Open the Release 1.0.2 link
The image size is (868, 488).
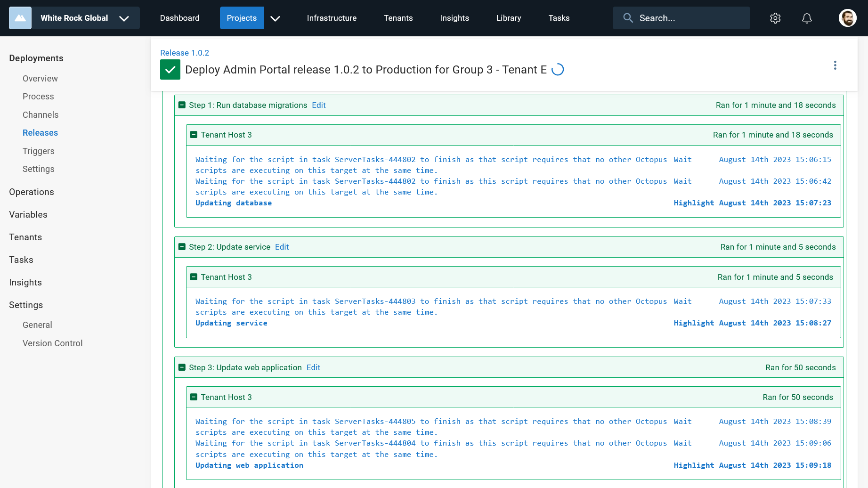(184, 53)
